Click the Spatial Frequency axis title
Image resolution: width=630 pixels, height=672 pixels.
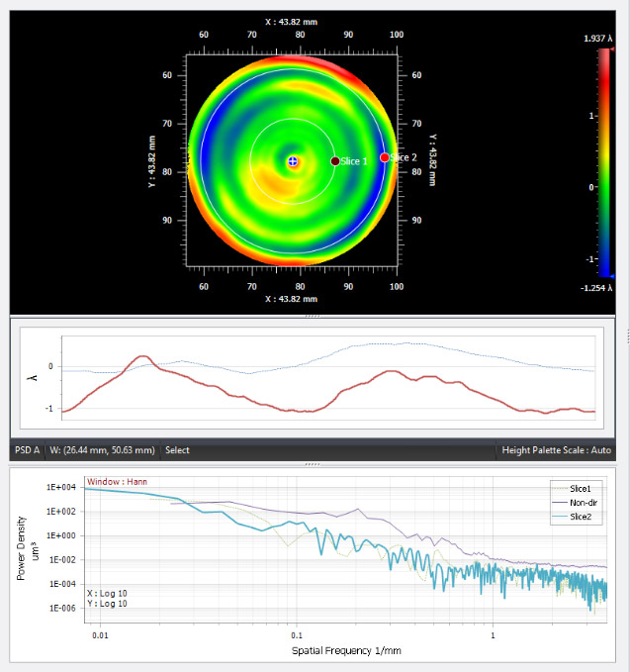[346, 651]
